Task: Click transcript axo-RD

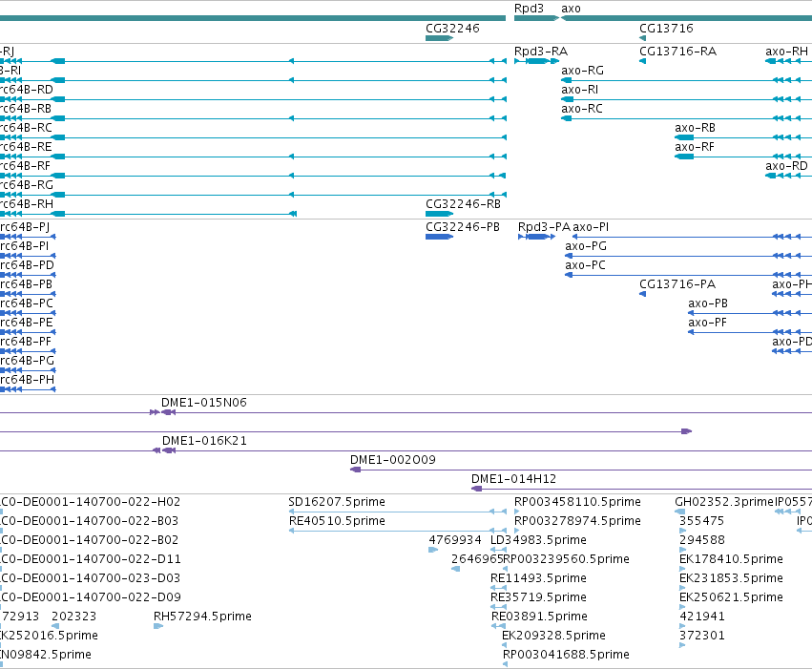Action: (x=786, y=166)
